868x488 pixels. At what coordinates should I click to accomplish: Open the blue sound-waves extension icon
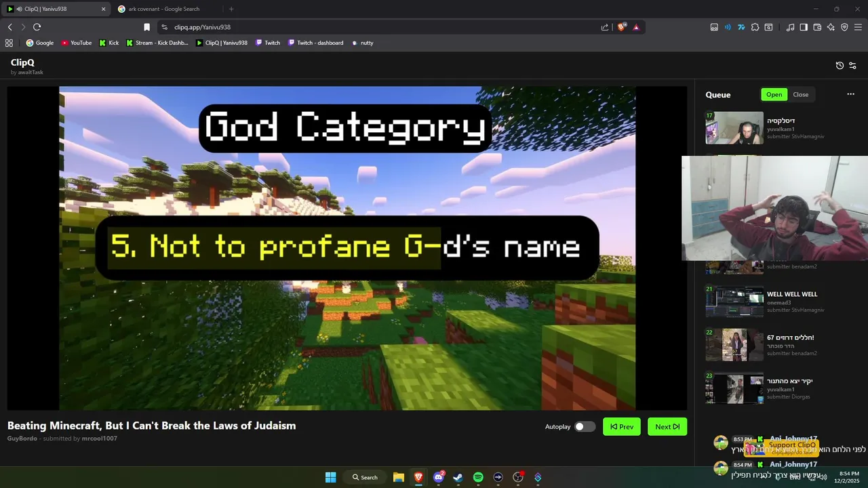pos(728,27)
